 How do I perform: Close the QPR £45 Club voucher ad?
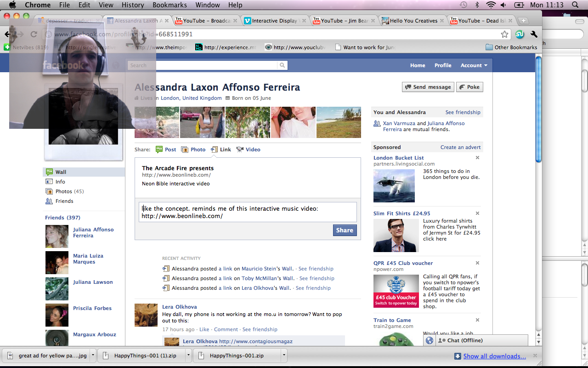477,263
